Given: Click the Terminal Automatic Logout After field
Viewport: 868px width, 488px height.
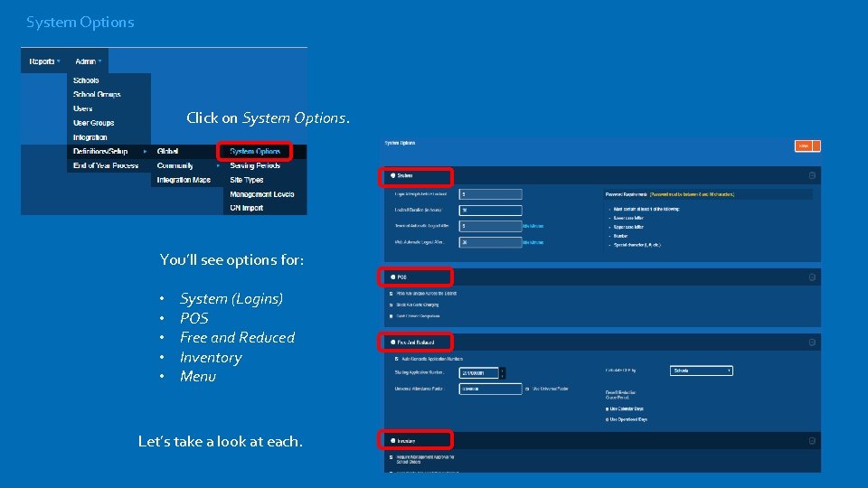Looking at the screenshot, I should click(x=490, y=226).
